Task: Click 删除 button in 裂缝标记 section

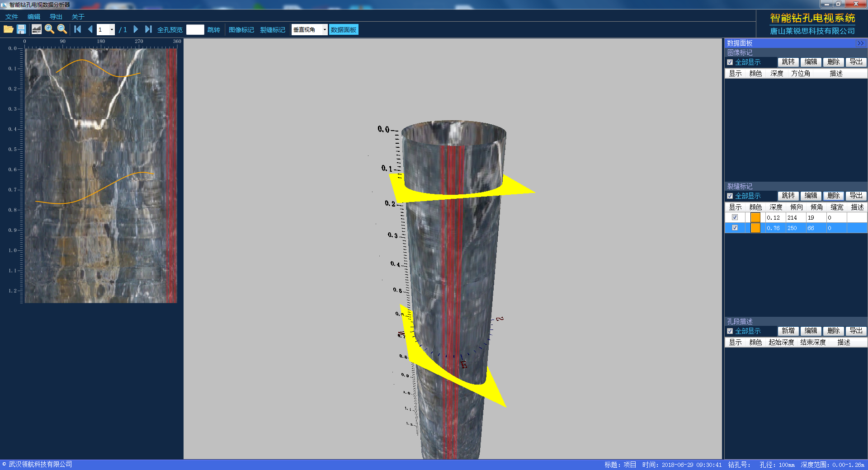Action: [x=833, y=196]
